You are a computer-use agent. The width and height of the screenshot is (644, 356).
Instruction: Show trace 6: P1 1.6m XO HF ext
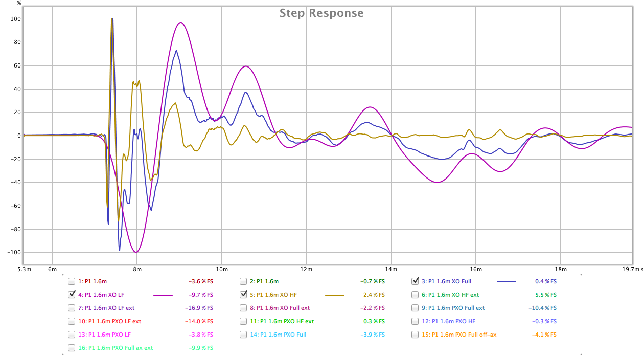415,295
